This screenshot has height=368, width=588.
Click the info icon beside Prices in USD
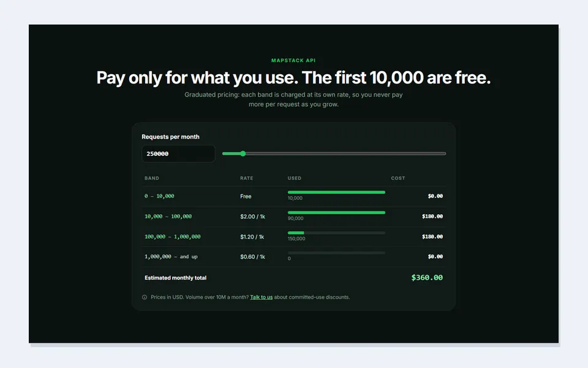coord(145,297)
